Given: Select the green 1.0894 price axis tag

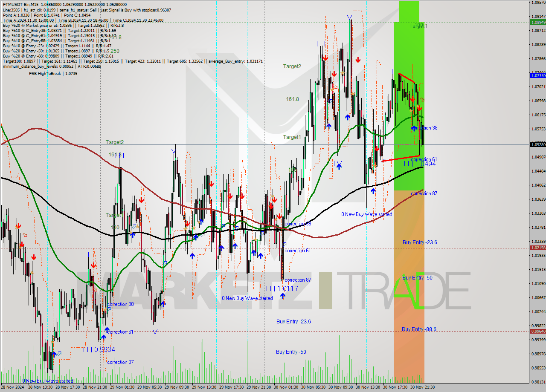Looking at the screenshot, I should pos(537,22).
